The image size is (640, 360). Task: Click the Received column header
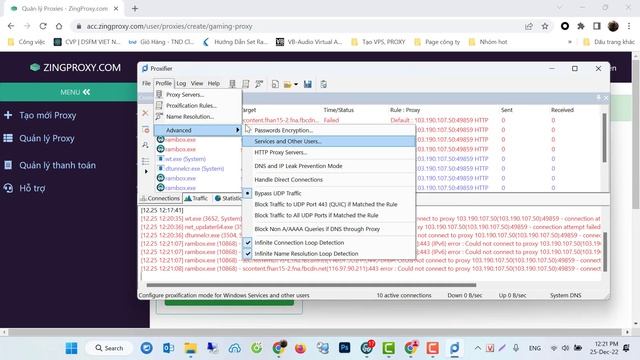tap(562, 110)
